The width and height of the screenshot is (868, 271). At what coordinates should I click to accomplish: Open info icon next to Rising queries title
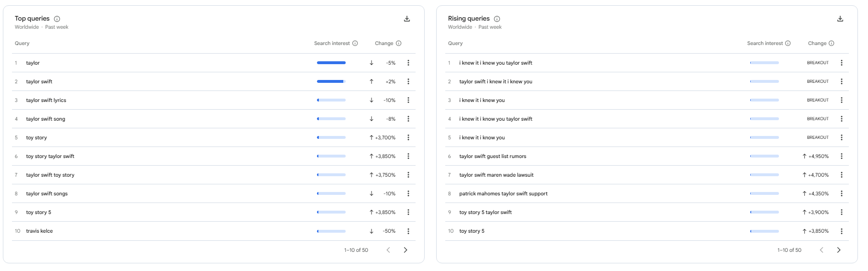tap(497, 19)
